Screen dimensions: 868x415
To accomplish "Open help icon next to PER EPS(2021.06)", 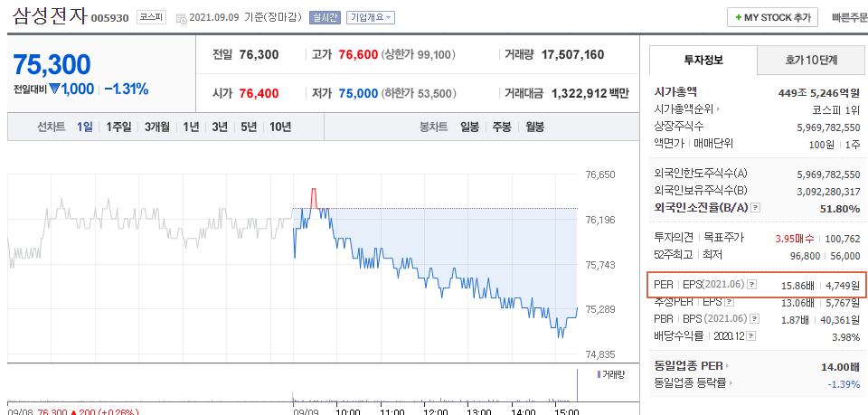I will (751, 285).
